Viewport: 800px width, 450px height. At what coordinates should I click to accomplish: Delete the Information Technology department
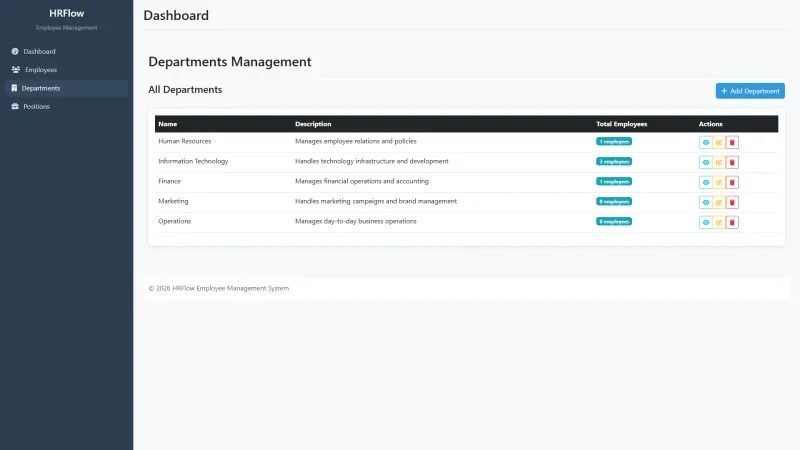pos(732,162)
